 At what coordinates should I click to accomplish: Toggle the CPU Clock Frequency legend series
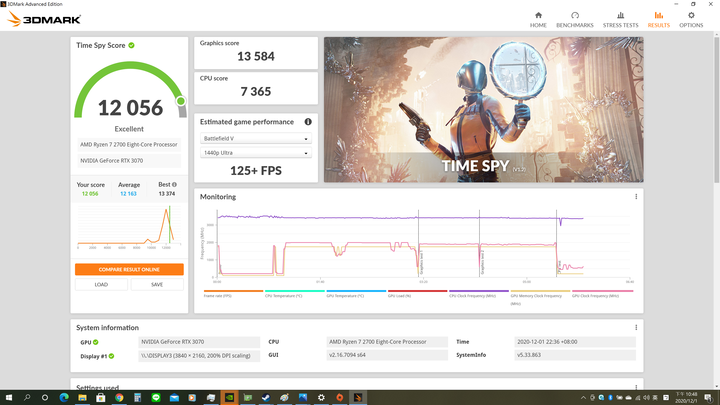[x=478, y=293]
